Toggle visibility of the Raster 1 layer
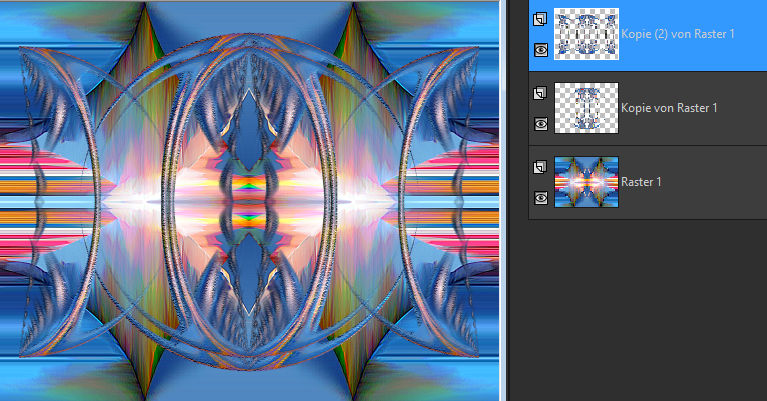The height and width of the screenshot is (401, 767). tap(541, 198)
